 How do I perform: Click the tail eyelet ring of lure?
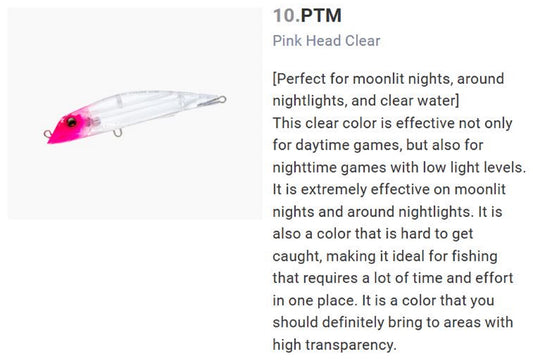[222, 100]
